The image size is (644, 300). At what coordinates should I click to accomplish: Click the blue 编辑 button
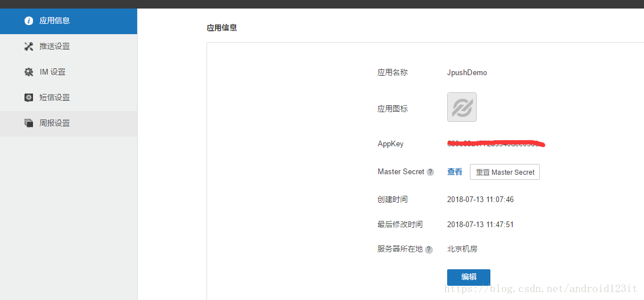(x=469, y=277)
